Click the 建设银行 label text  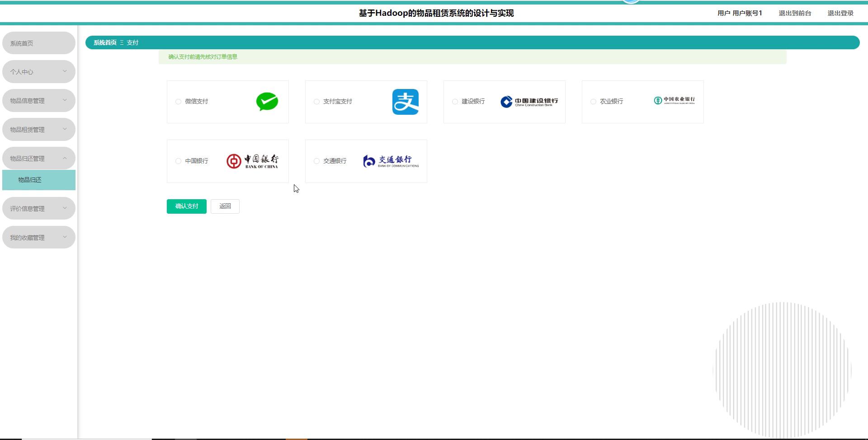[x=473, y=102]
